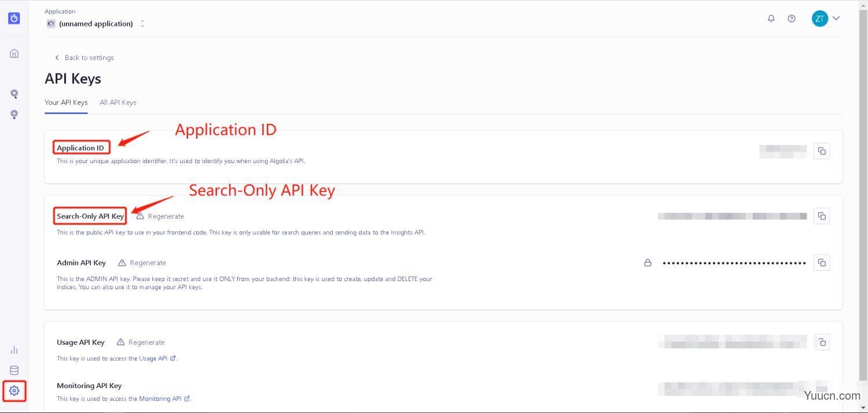
Task: Open the settings gear in sidebar
Action: (14, 390)
